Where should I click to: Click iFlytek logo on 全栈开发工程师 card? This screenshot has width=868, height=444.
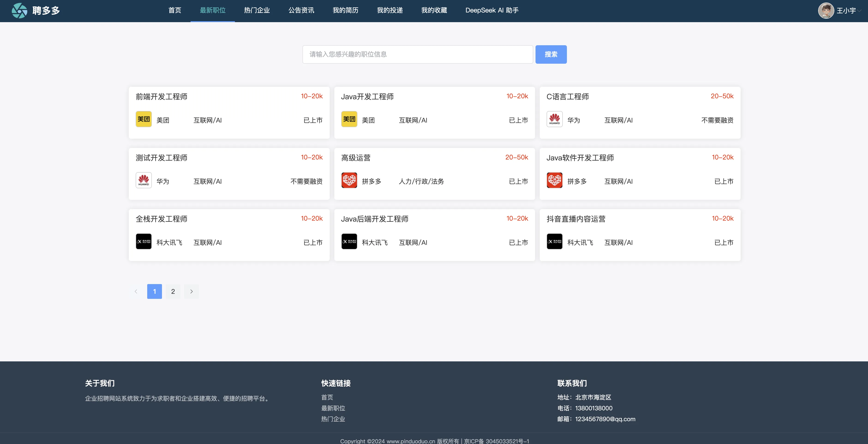pos(144,241)
